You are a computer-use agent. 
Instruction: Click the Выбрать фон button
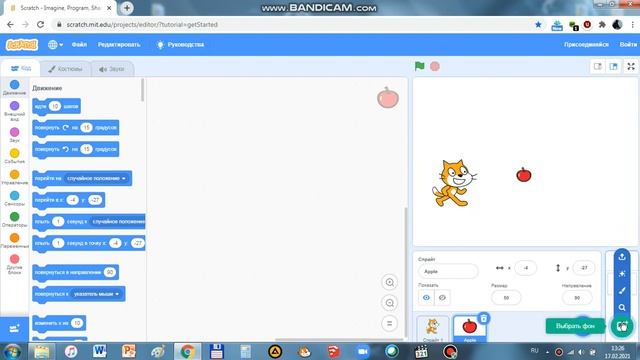click(x=575, y=326)
